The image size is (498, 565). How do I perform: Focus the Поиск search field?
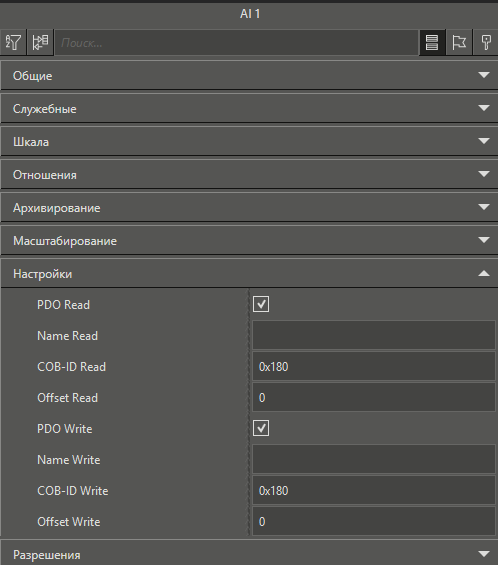236,43
